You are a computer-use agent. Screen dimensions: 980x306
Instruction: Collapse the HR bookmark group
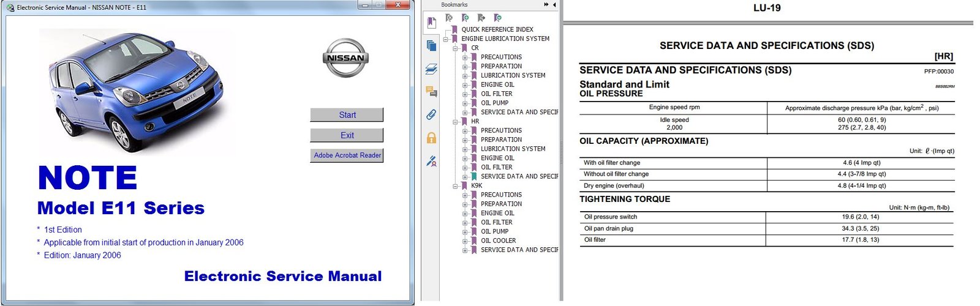pyautogui.click(x=455, y=121)
